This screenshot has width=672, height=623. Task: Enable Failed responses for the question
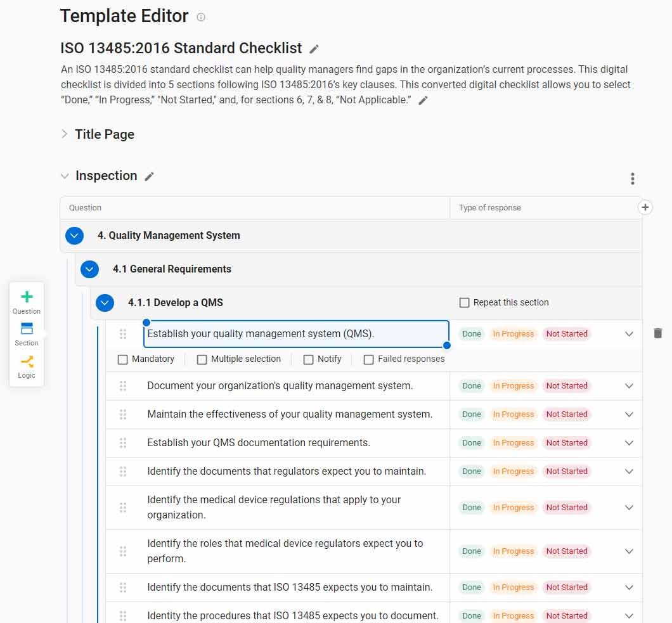point(368,359)
